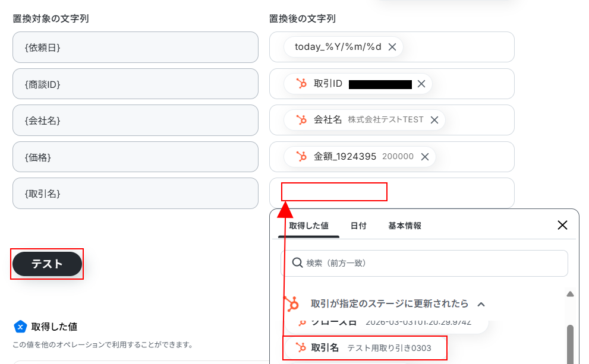Close the value picker popup
The height and width of the screenshot is (364, 589).
[562, 225]
